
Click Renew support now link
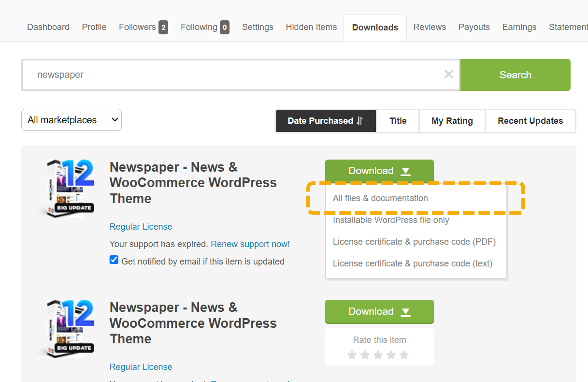point(250,244)
